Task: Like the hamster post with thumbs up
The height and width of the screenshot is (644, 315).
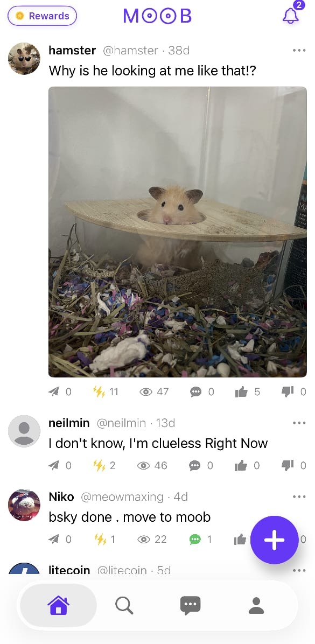Action: tap(241, 392)
